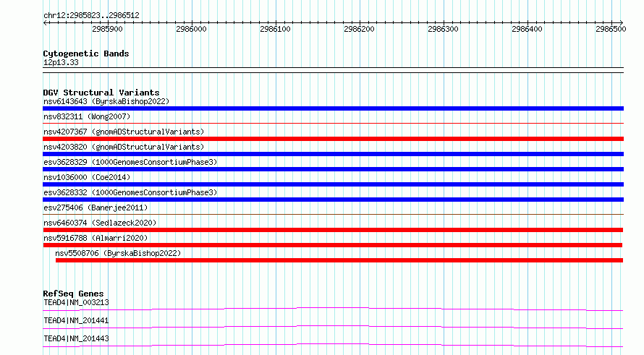Click the RefSeq Genes track heading
Screen dimensions: 644x355
[x=73, y=294]
